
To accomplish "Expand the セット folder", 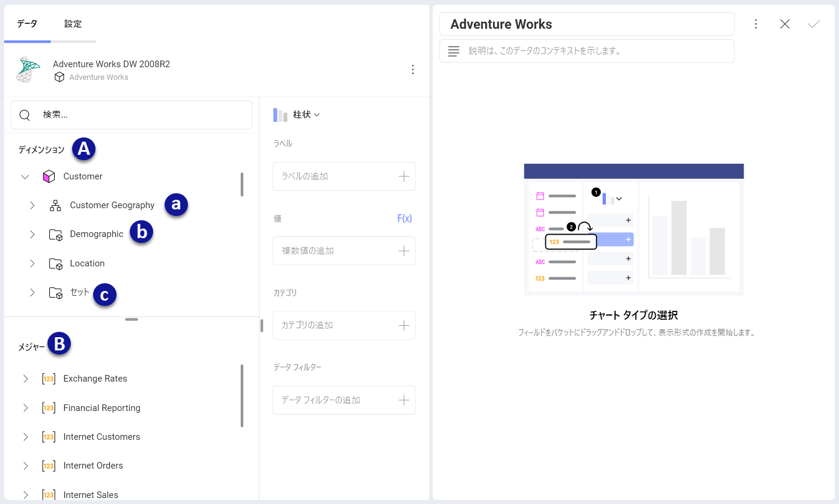I will pyautogui.click(x=32, y=293).
